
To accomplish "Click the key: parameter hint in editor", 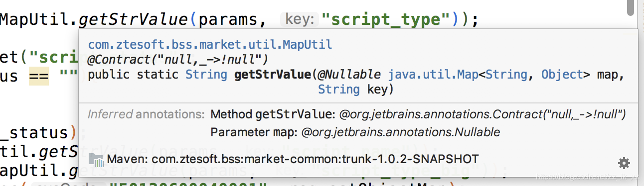I will click(300, 19).
